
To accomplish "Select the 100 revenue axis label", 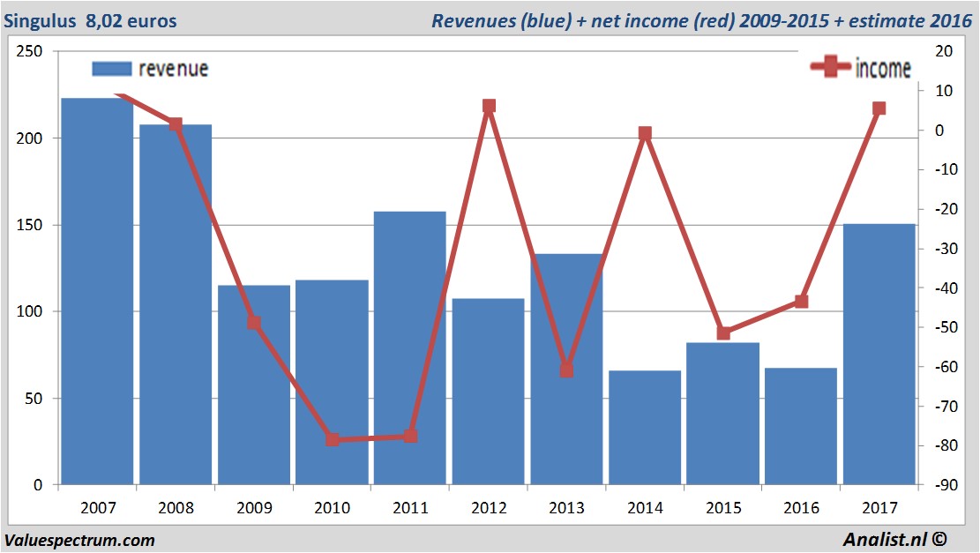I will 29,311.
